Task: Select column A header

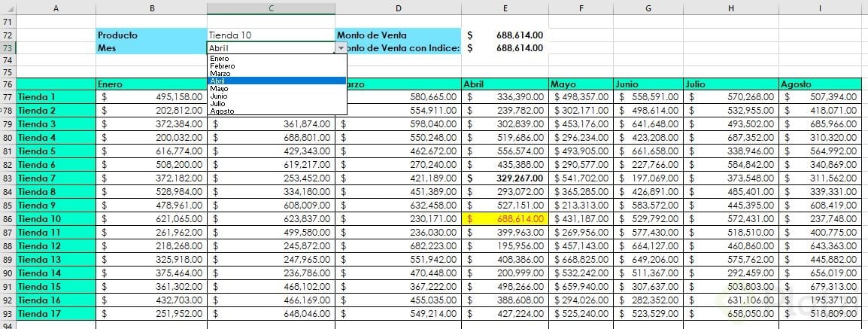Action: click(x=56, y=8)
